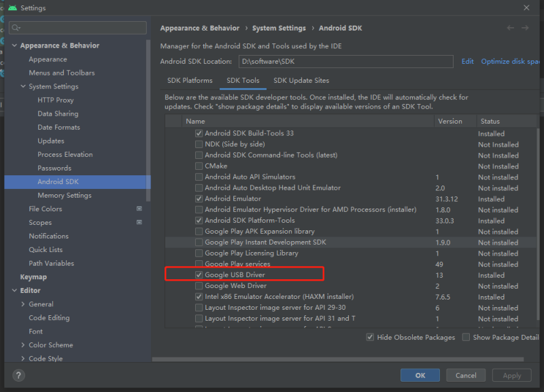Click the Edit link for SDK location
This screenshot has width=544, height=392.
click(x=467, y=61)
